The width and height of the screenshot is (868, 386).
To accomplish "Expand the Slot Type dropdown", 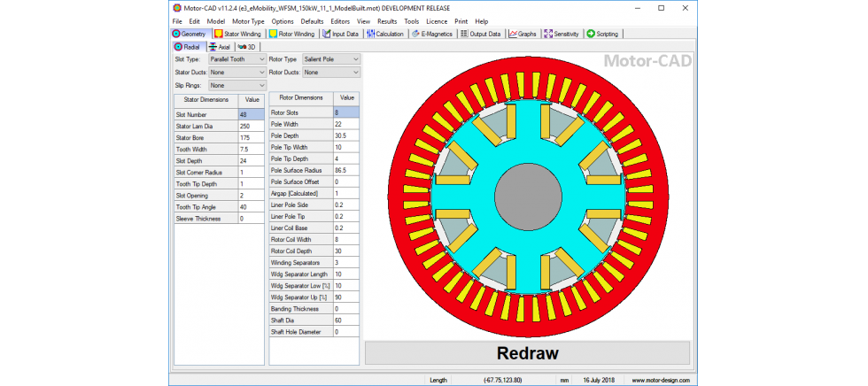I will pyautogui.click(x=237, y=58).
